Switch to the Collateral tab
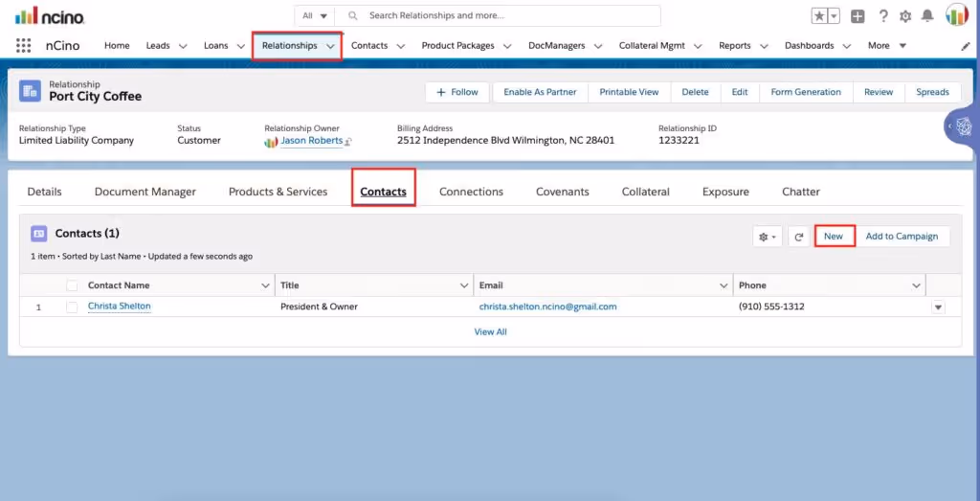 click(x=646, y=192)
